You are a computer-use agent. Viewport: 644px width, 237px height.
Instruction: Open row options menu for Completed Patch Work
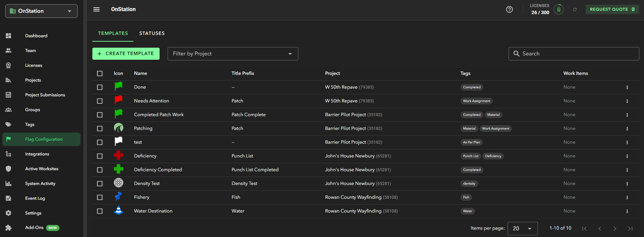coord(627,115)
